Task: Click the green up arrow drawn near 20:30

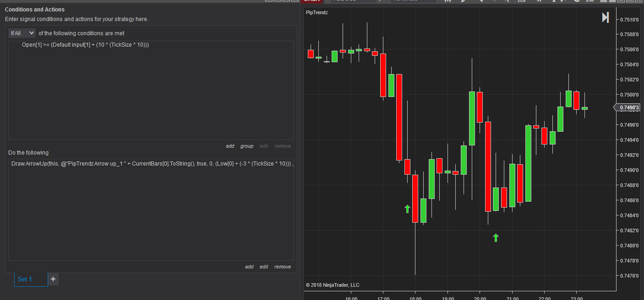Action: tap(495, 237)
